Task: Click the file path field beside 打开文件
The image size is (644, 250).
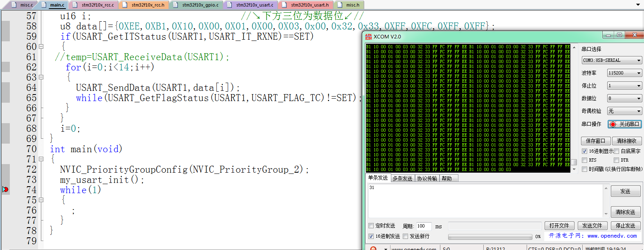Action: [495, 226]
